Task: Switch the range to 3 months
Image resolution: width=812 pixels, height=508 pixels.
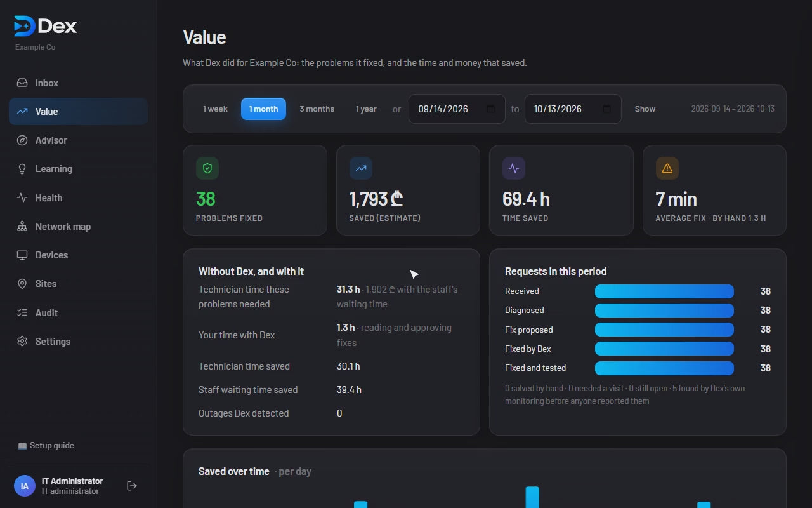Action: point(317,109)
